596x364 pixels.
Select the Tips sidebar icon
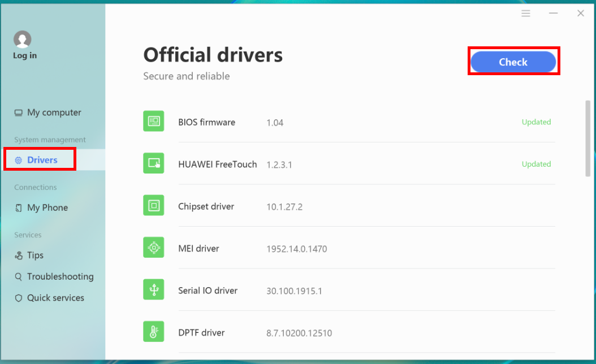18,255
